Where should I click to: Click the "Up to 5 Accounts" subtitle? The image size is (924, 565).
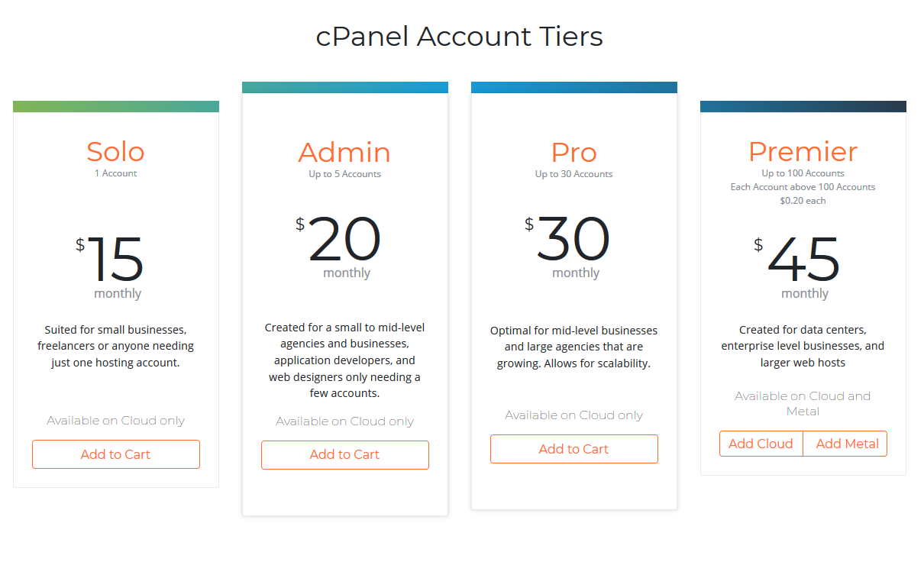click(345, 174)
